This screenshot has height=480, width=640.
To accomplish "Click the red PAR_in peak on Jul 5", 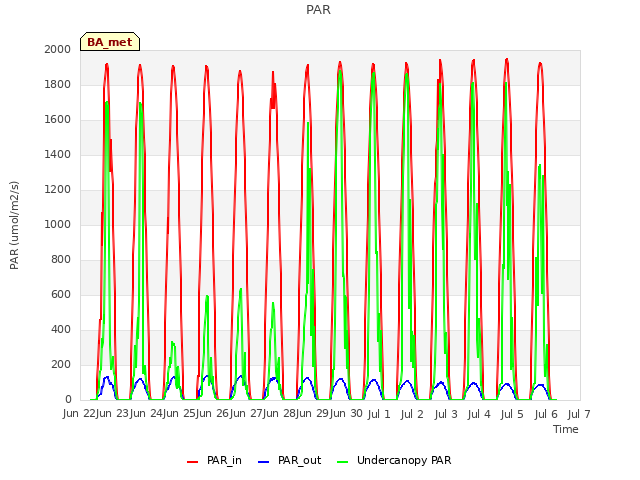I will [507, 60].
